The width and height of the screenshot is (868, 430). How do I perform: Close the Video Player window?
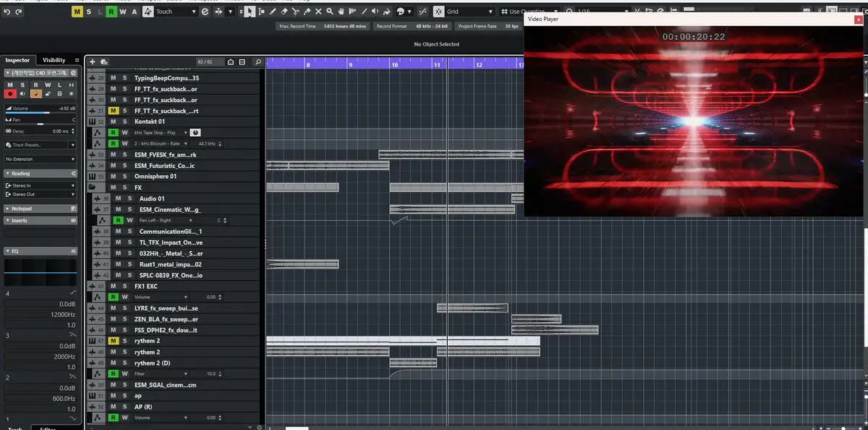pyautogui.click(x=858, y=20)
